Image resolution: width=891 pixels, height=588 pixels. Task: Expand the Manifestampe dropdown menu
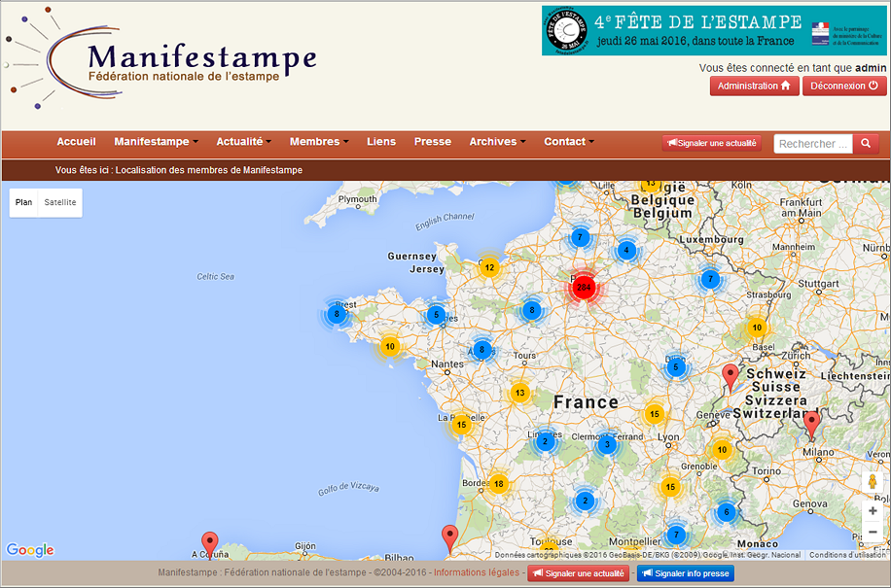coord(156,142)
